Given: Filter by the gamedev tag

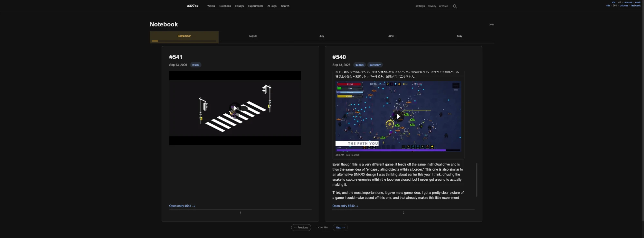Looking at the screenshot, I should coord(375,65).
